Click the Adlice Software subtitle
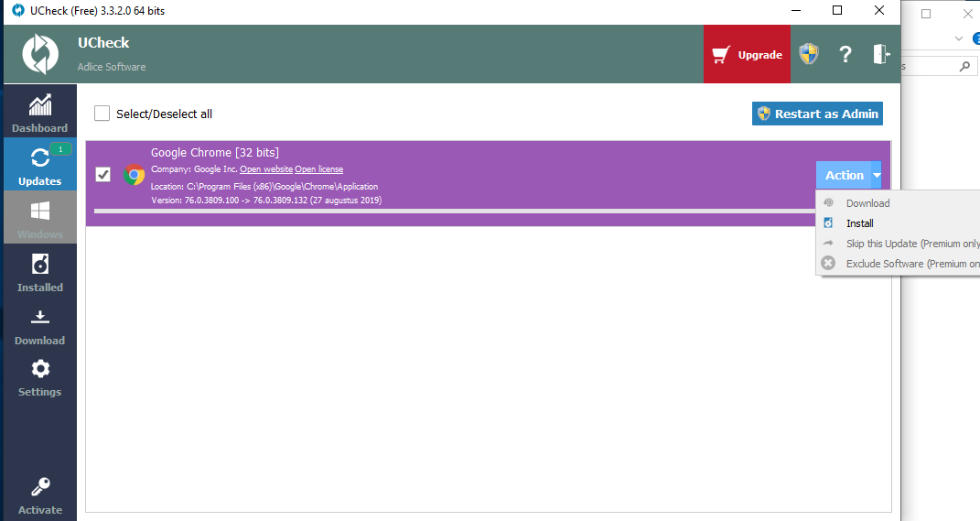This screenshot has width=980, height=521. click(x=112, y=67)
